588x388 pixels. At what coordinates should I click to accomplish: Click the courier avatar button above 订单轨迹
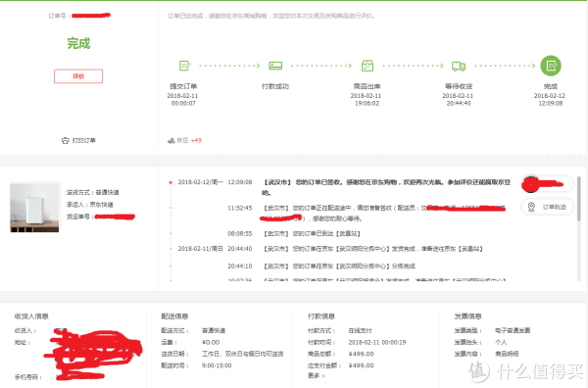pyautogui.click(x=547, y=183)
